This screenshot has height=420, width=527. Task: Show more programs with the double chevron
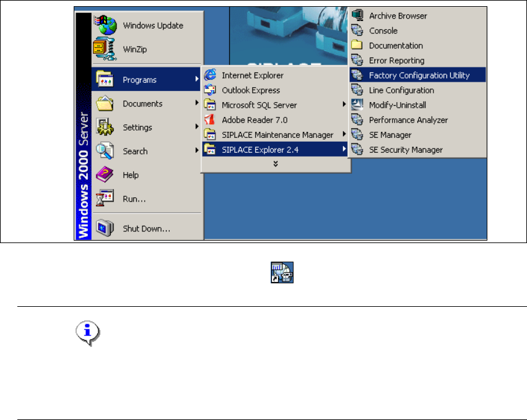point(276,164)
